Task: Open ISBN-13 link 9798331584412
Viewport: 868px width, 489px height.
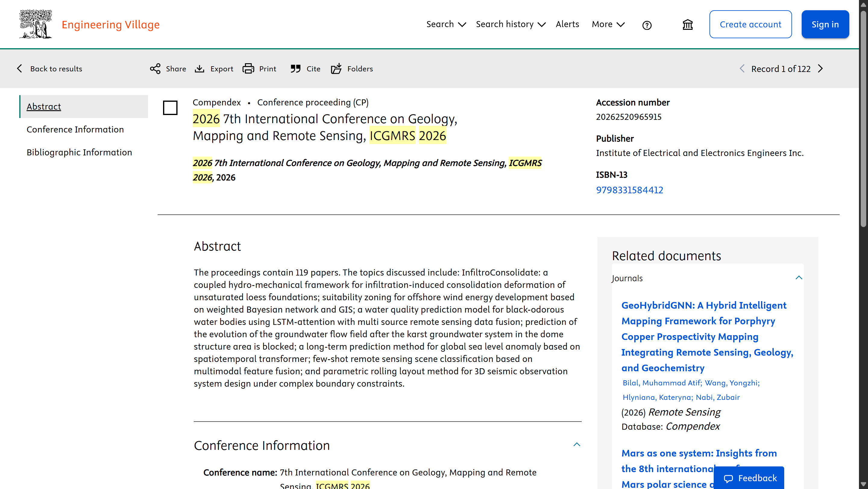Action: pyautogui.click(x=629, y=190)
